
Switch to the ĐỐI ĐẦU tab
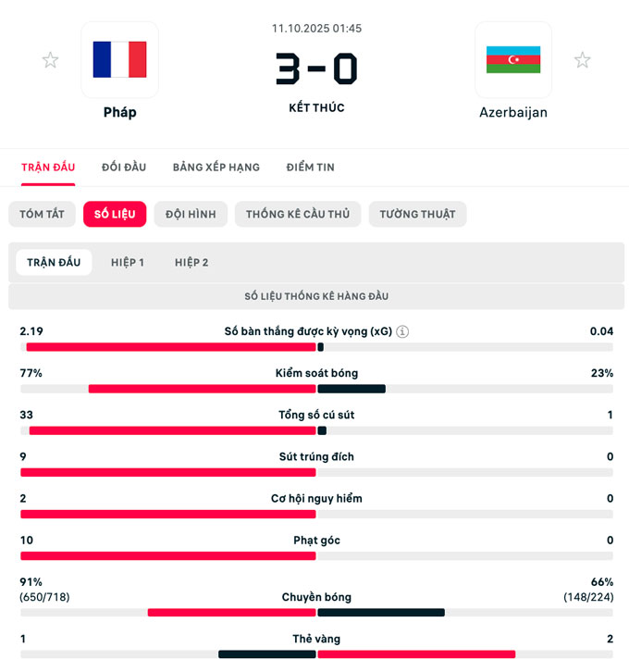click(x=124, y=168)
